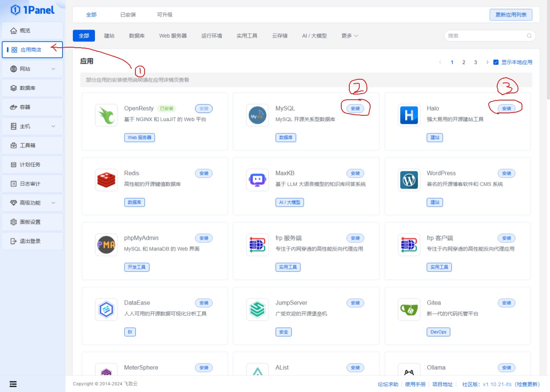The width and height of the screenshot is (550, 392).
Task: Click the Gitea app icon
Action: click(x=409, y=310)
